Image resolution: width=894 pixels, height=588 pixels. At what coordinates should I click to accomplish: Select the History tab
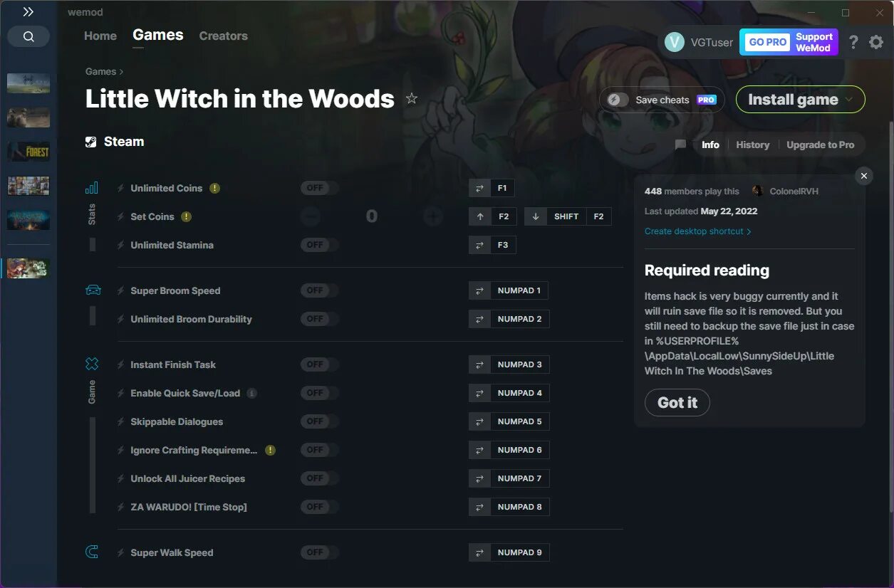coord(752,145)
